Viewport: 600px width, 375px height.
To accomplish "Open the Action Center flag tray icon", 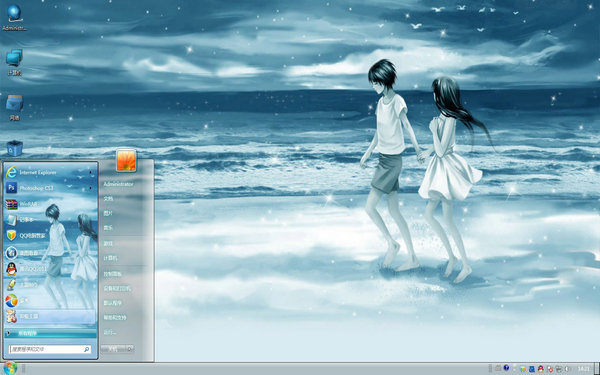I will click(550, 369).
